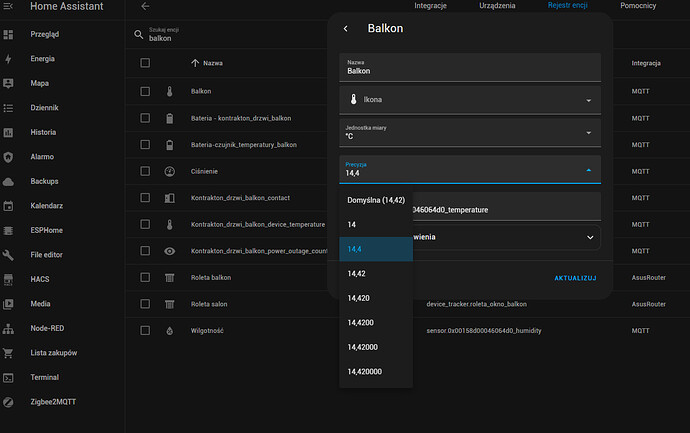The image size is (690, 433).
Task: Select precision option 14,420000
Action: (376, 372)
